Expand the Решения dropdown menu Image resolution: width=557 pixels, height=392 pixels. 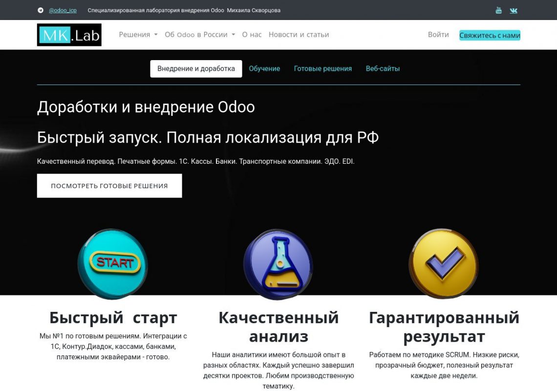tap(138, 35)
